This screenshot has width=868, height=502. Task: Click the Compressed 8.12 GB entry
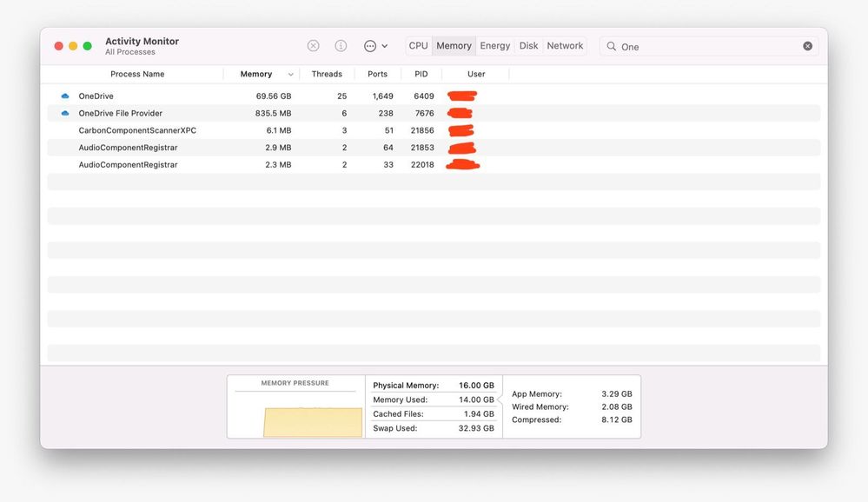tap(572, 419)
